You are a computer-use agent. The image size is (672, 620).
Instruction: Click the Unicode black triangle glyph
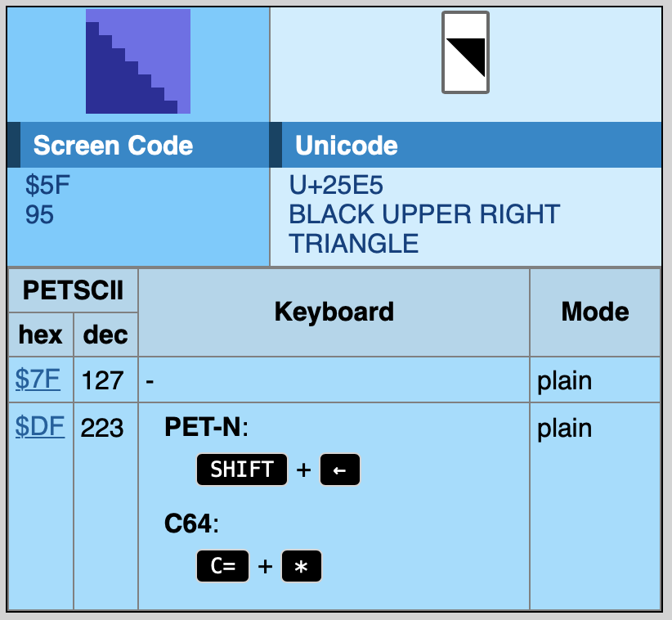465,53
